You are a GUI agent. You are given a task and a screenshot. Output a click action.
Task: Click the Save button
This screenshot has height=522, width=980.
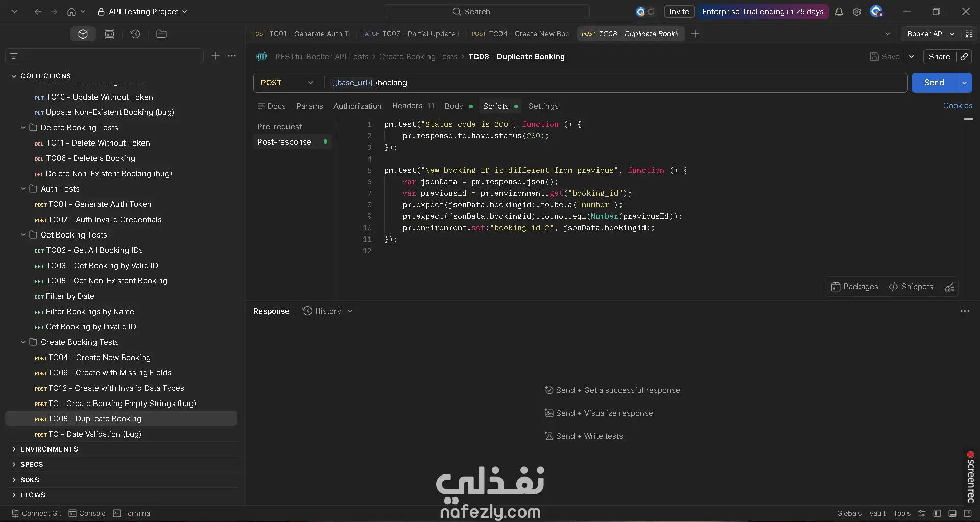coord(885,57)
